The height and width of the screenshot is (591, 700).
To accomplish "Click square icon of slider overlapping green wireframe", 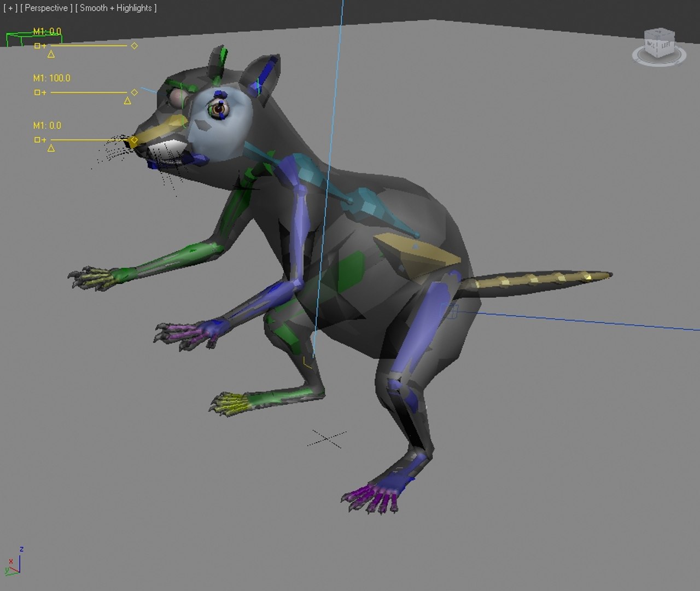I will pyautogui.click(x=37, y=46).
